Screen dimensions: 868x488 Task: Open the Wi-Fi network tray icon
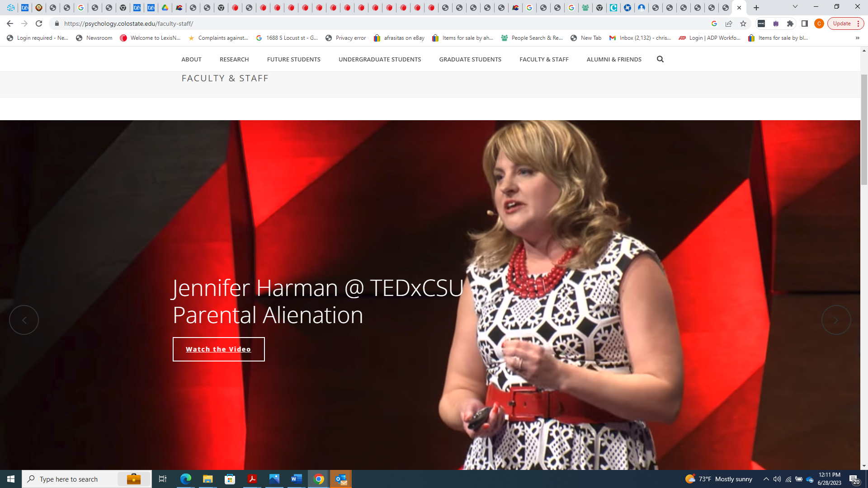point(788,479)
